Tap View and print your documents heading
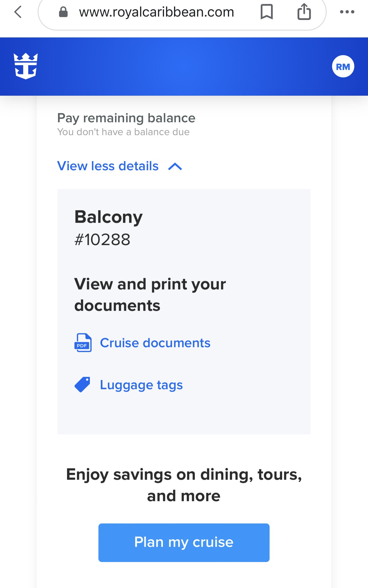 tap(150, 295)
